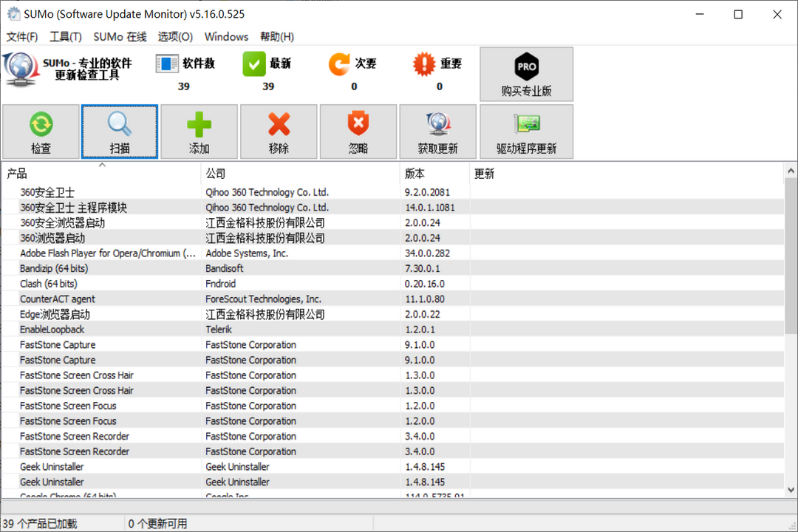798x532 pixels.
Task: Click the orange 次要 updates indicator
Action: pos(339,64)
